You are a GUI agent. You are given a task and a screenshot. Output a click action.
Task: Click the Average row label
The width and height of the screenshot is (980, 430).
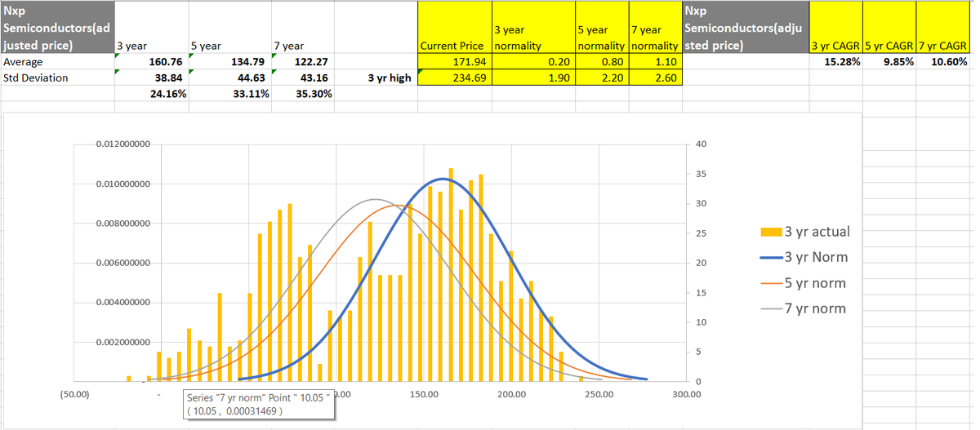pos(57,62)
